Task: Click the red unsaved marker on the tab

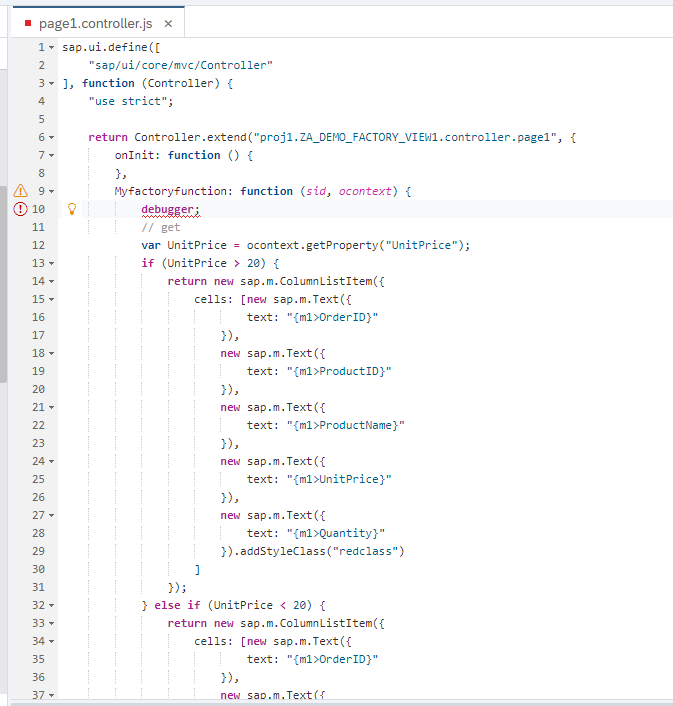Action: tap(28, 23)
